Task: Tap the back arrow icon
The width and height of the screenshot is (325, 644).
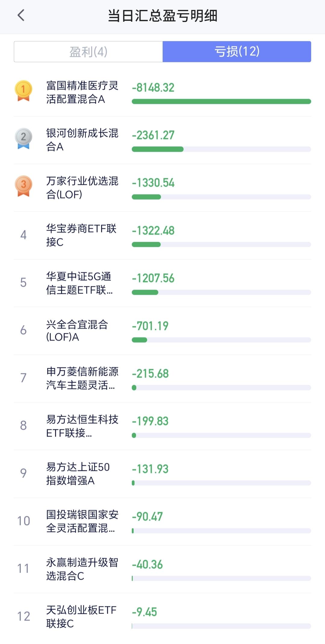Action: click(x=21, y=15)
